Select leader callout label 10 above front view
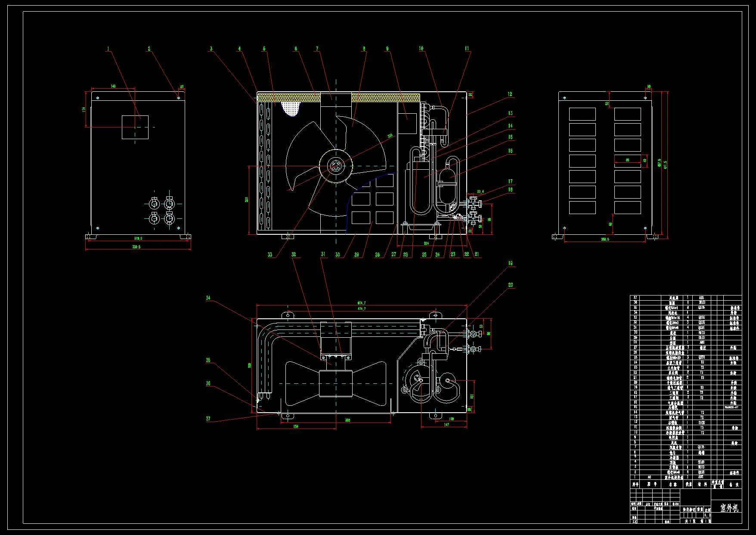756x535 pixels. pyautogui.click(x=421, y=49)
